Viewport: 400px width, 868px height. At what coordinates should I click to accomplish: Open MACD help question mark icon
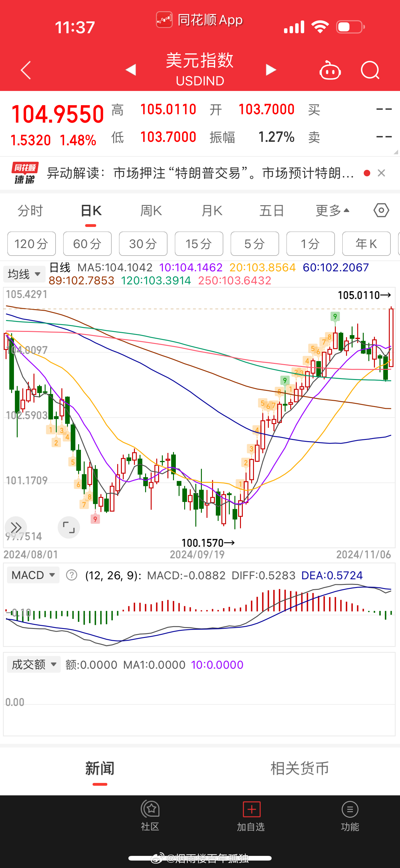(x=72, y=575)
